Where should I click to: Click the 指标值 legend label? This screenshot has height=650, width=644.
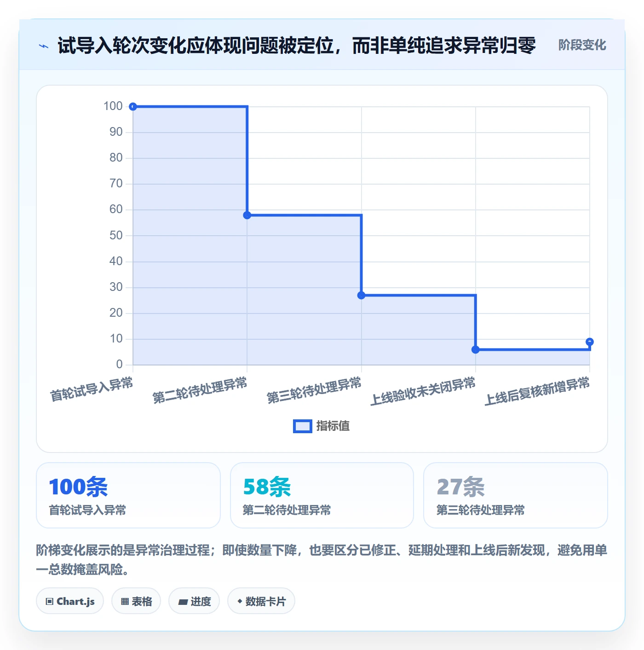click(333, 426)
